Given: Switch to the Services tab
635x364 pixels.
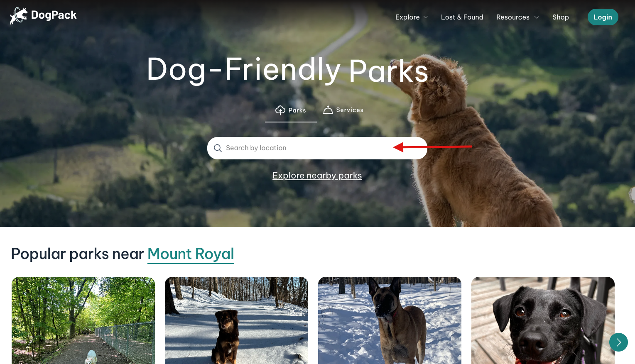Looking at the screenshot, I should coord(343,110).
